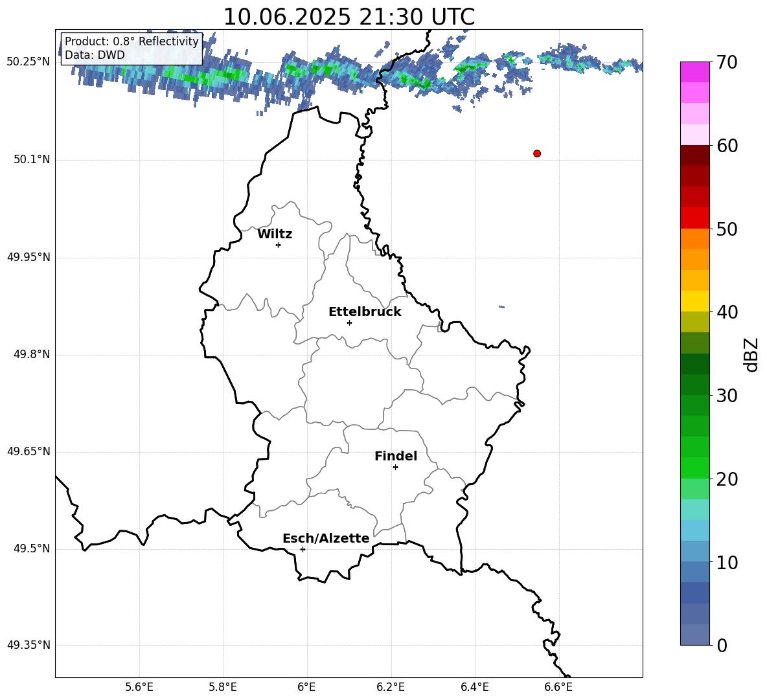This screenshot has width=767, height=700.
Task: Click the 5.6°E longitude label
Action: [x=139, y=687]
